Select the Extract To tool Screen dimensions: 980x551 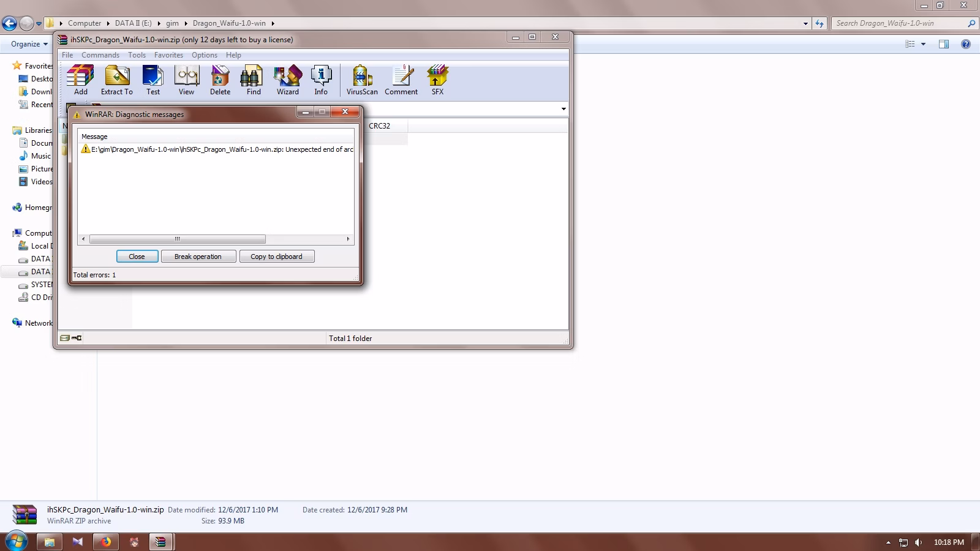(116, 80)
